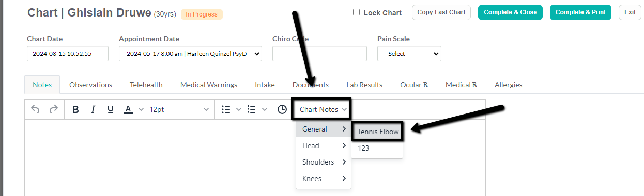Insert bullet list in notes
Viewport: 644px width, 196px height.
pyautogui.click(x=226, y=109)
